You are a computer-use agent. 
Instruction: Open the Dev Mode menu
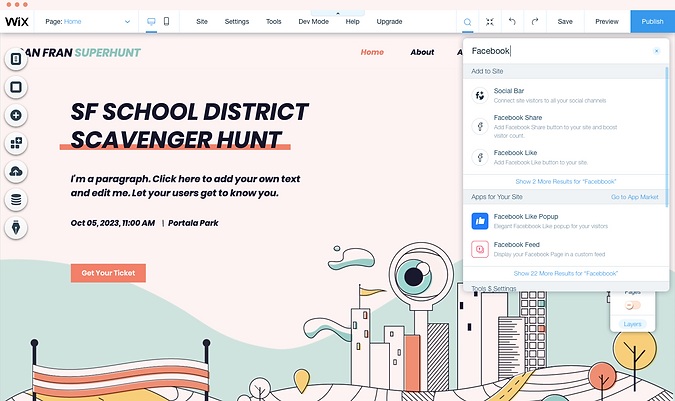tap(313, 22)
